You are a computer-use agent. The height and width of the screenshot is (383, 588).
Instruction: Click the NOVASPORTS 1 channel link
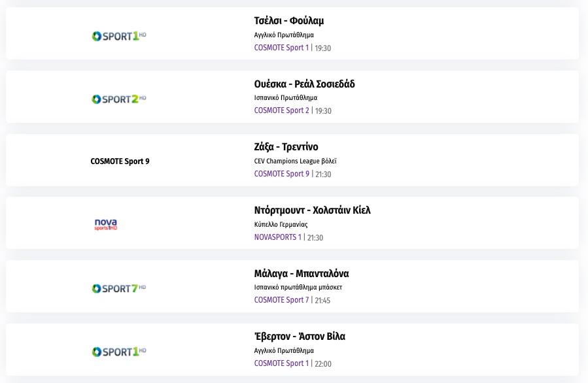(x=277, y=237)
